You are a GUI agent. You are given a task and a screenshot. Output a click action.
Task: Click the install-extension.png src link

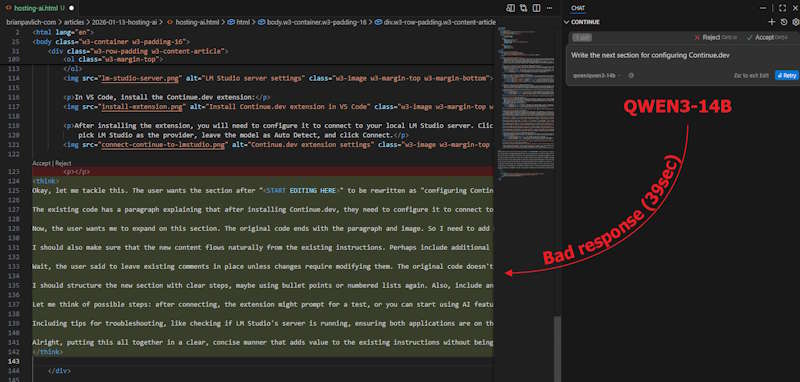[x=140, y=107]
